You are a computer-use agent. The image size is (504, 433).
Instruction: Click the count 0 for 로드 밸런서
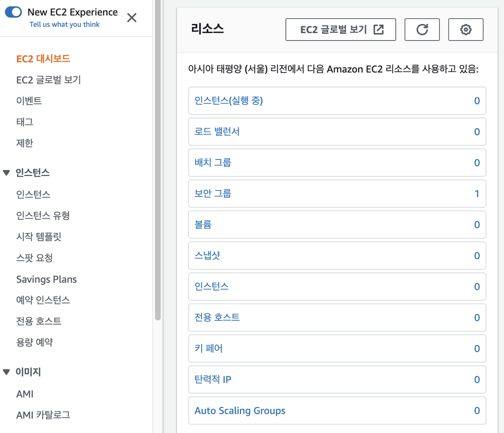(477, 132)
